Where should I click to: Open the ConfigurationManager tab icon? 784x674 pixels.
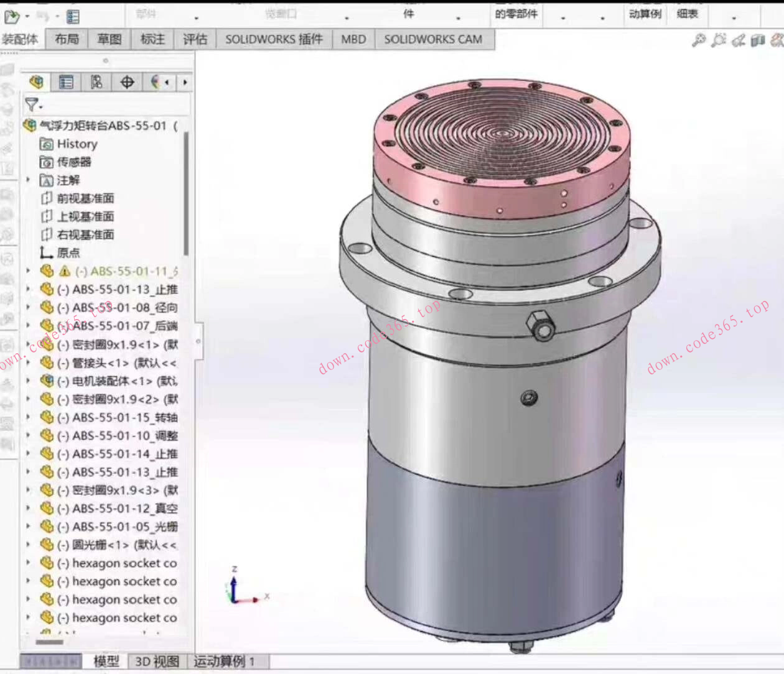click(x=96, y=82)
